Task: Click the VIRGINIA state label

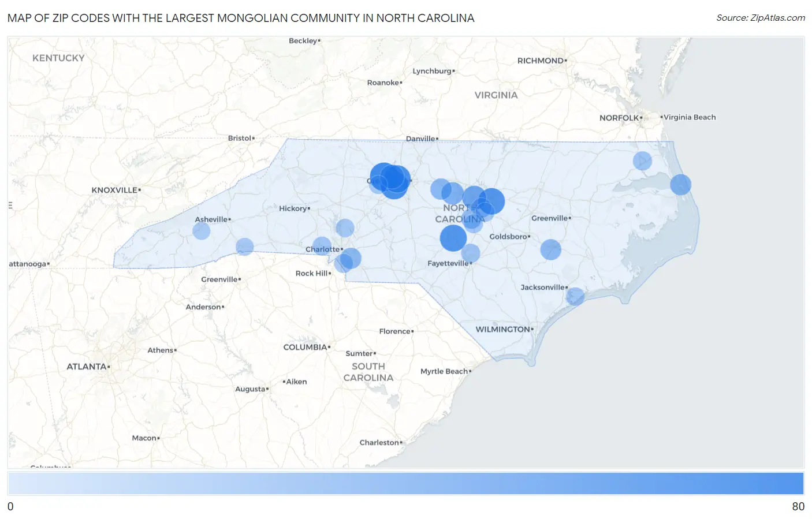Action: click(496, 95)
